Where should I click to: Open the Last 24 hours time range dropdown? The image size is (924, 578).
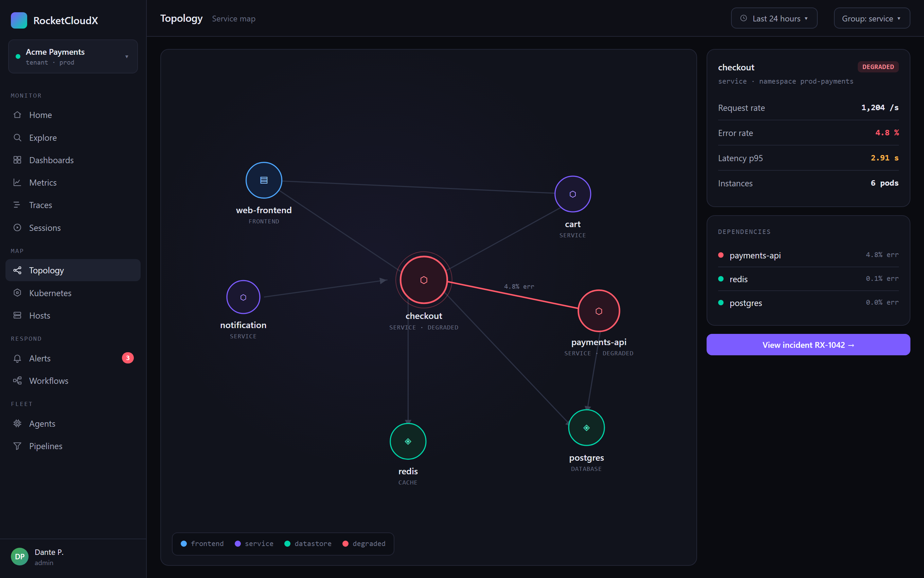tap(774, 18)
